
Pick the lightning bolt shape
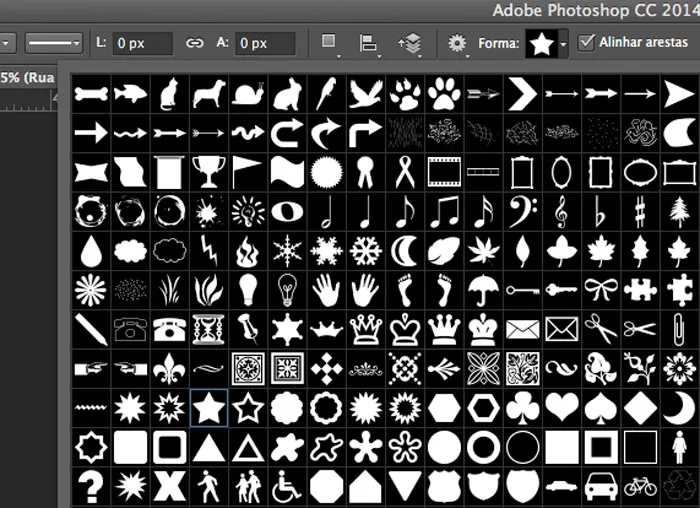click(x=208, y=250)
